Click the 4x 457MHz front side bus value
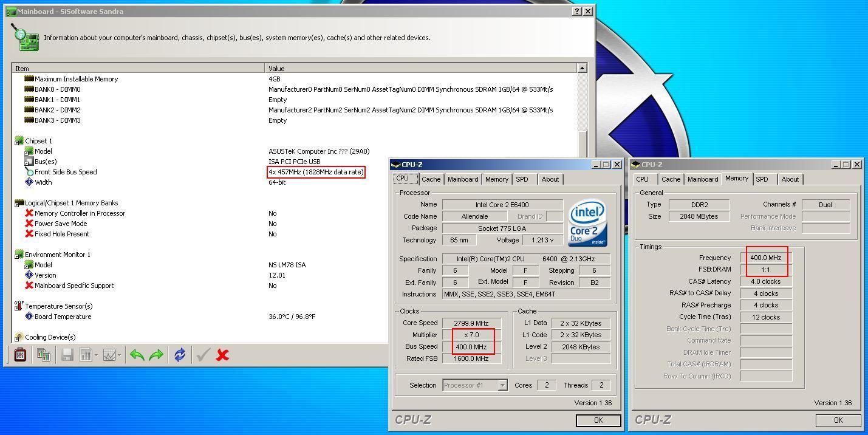Screen dimensions: 868x435 tap(316, 172)
